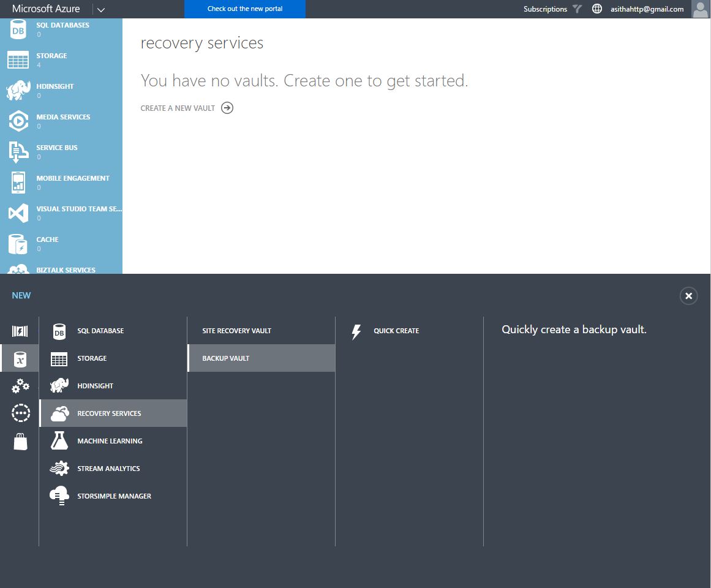Open the Mobile Engagement phone icon

click(18, 183)
